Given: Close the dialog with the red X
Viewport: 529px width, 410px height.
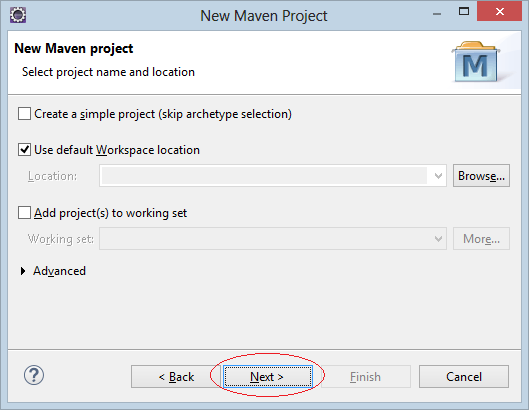Looking at the screenshot, I should pyautogui.click(x=500, y=12).
